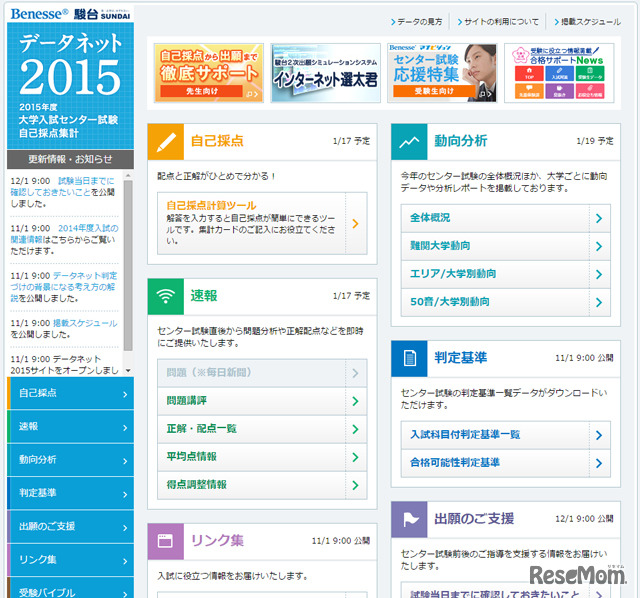Viewport: 640px width, 598px height.
Task: Click the 速報 section heading
Action: 204,296
